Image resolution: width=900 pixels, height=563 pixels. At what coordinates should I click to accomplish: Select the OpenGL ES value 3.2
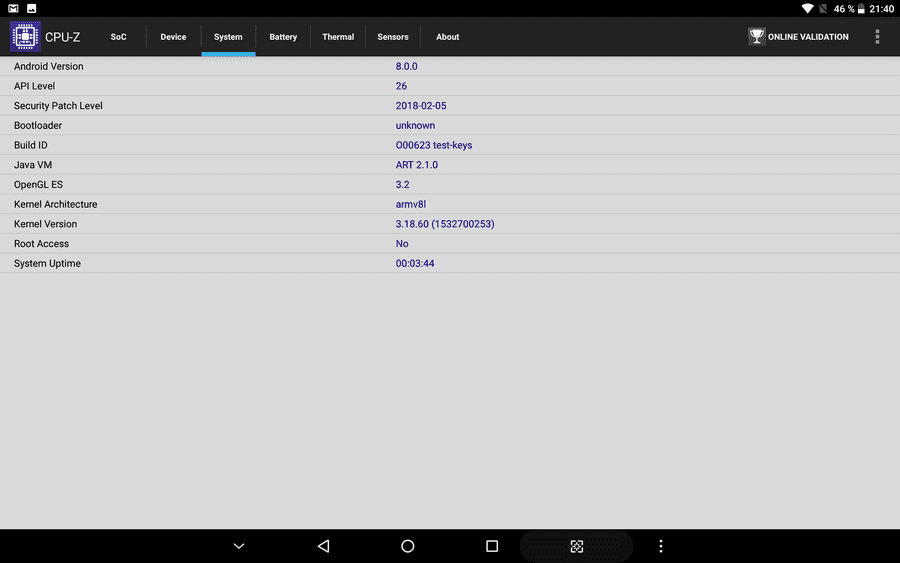point(402,184)
